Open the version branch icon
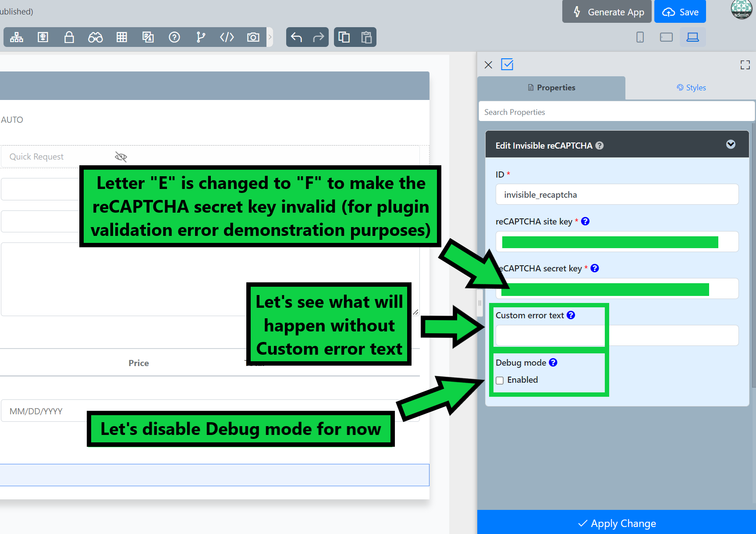 tap(201, 37)
